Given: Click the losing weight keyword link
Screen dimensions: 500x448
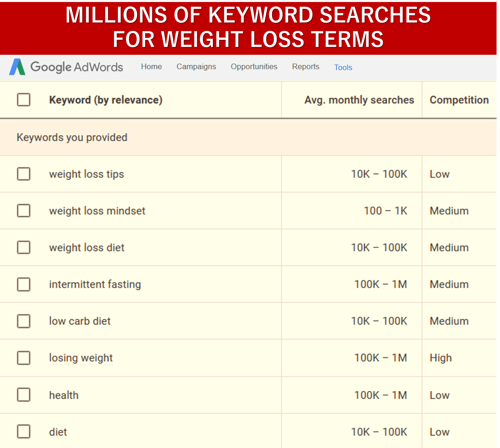Looking at the screenshot, I should pyautogui.click(x=81, y=358).
